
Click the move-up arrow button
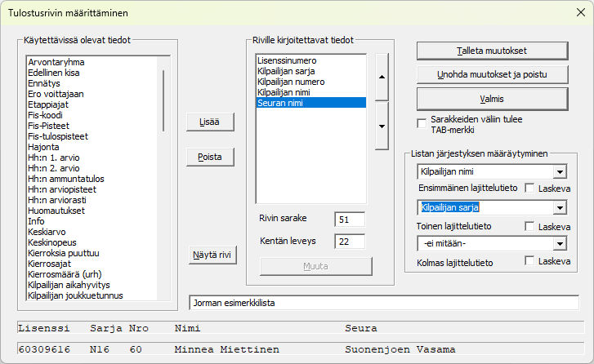click(x=382, y=76)
